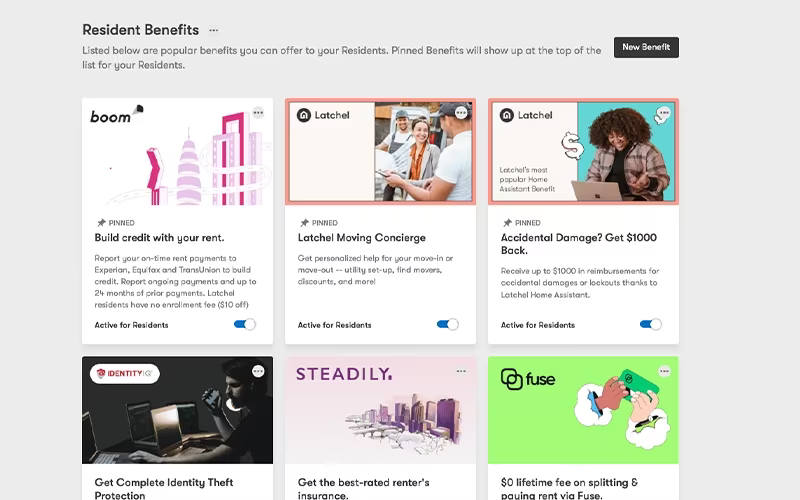Image resolution: width=800 pixels, height=500 pixels.
Task: Open three-dot menu on IdentityIQ card
Action: point(258,371)
